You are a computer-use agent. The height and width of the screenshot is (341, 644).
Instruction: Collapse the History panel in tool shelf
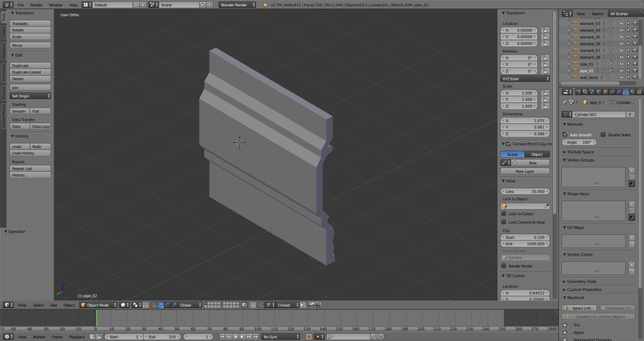20,136
